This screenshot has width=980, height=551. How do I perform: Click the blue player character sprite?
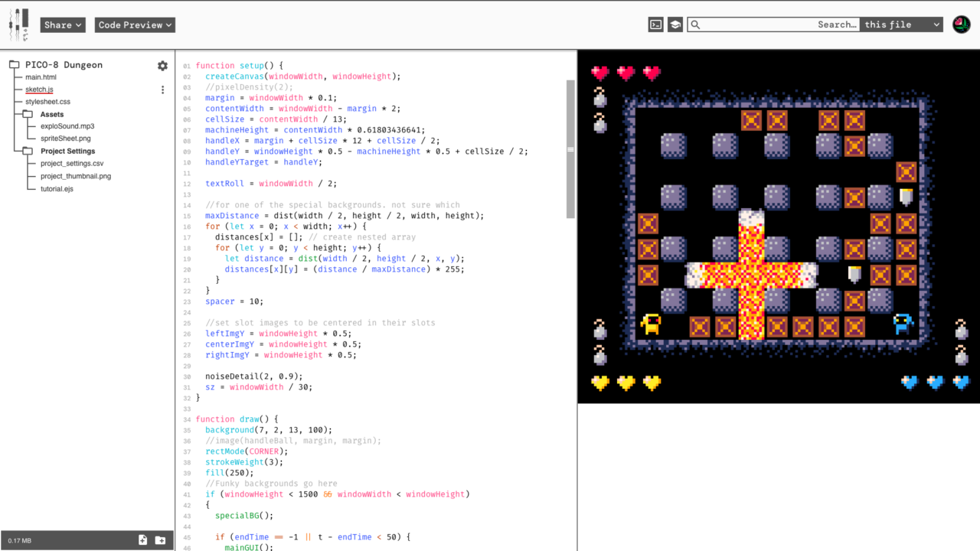click(903, 324)
